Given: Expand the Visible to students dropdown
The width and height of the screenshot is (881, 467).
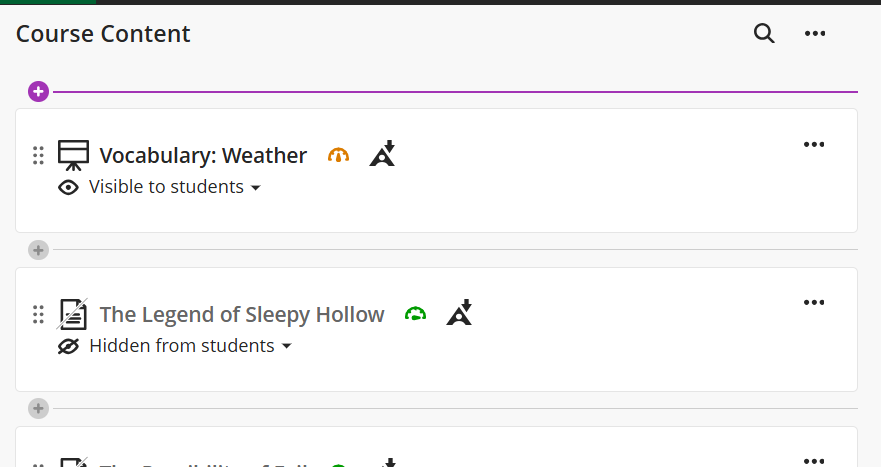Looking at the screenshot, I should click(x=175, y=187).
